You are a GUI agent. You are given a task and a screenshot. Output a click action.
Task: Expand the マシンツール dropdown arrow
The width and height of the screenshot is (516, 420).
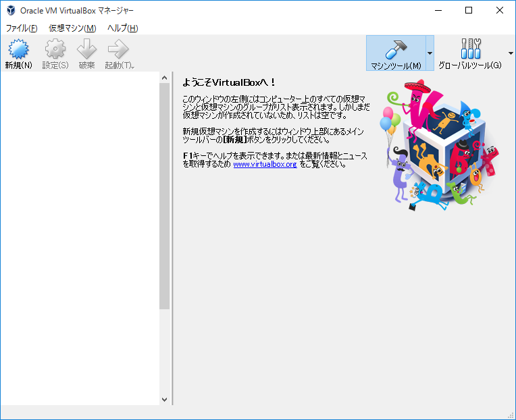pyautogui.click(x=430, y=53)
